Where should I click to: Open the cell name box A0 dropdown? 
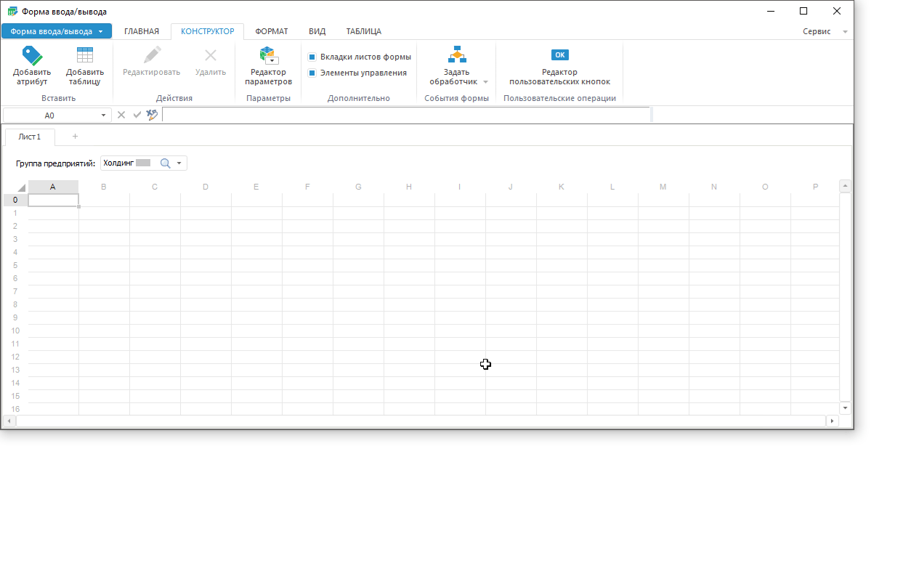pyautogui.click(x=103, y=115)
